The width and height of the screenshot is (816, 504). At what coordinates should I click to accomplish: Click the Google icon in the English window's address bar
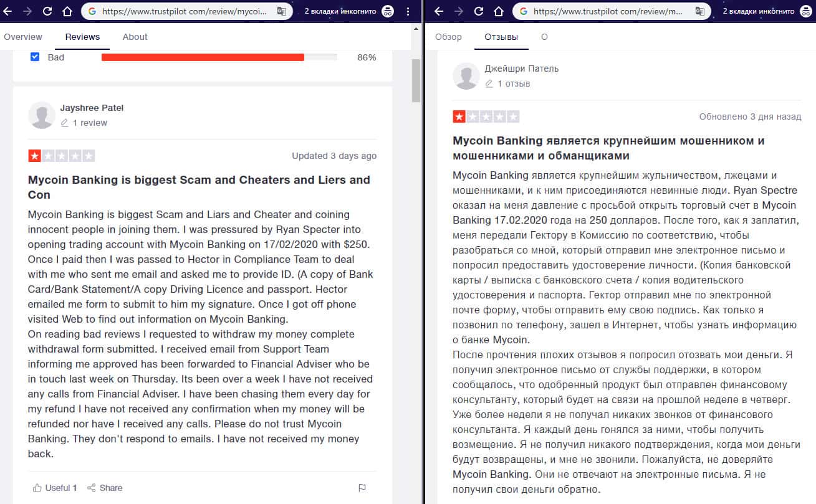(x=92, y=11)
